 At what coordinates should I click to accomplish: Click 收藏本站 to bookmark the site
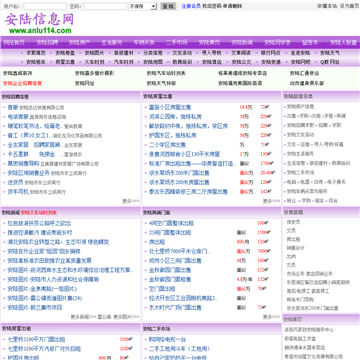point(327,6)
